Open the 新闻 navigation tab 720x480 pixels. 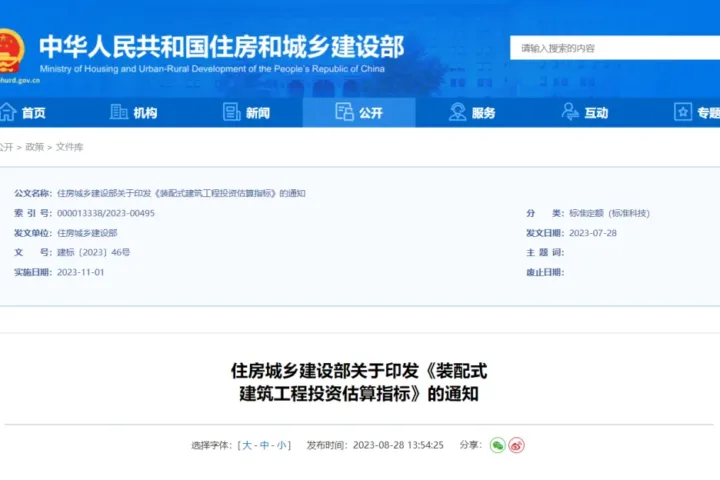(x=258, y=113)
